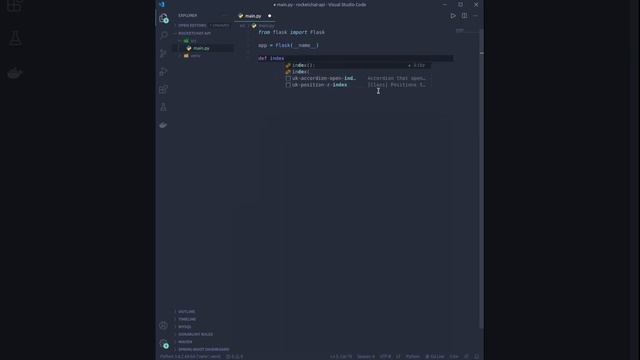Screen dimensions: 640x360
Task: Change the Python language mode status item
Action: (x=413, y=356)
